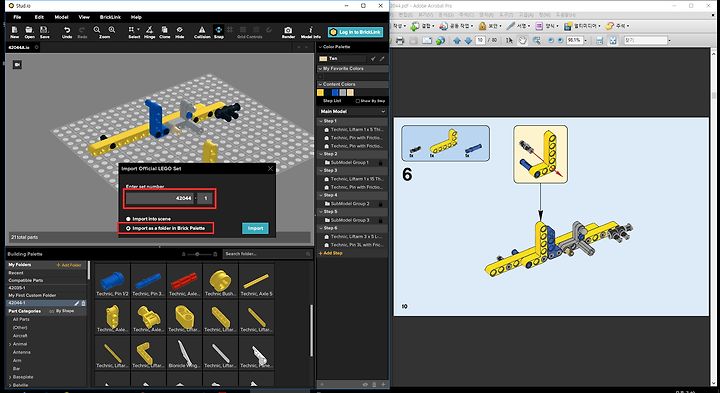720x393 pixels.
Task: Click the marquee zoom tool in Acrobat
Action: click(x=536, y=40)
